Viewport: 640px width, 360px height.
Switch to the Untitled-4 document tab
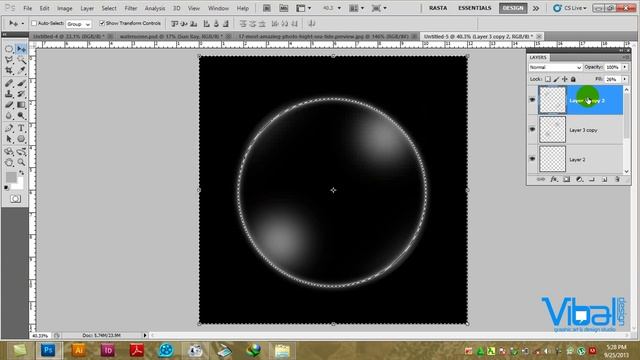coord(72,36)
